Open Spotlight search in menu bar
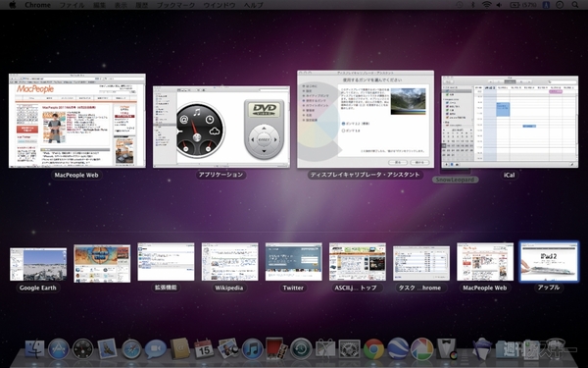Screen dimensions: 588x368 click(575, 5)
